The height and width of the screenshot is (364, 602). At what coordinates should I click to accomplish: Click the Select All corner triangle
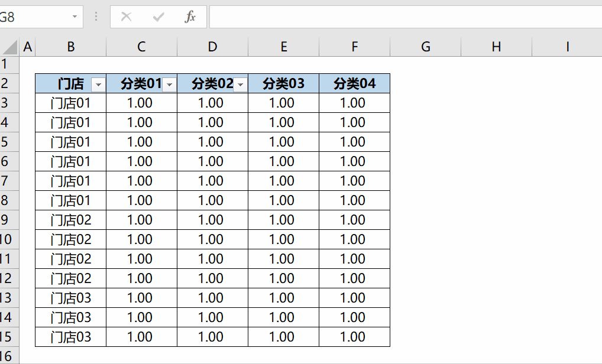(11, 47)
